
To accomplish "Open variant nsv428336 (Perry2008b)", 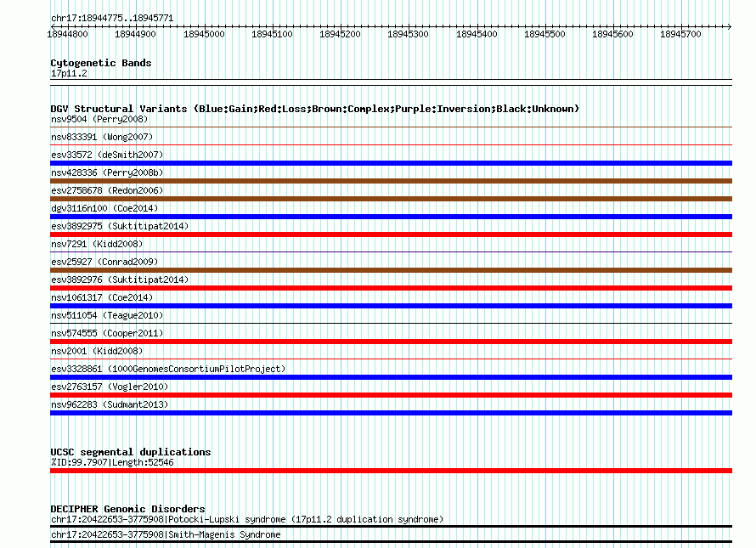I will (x=107, y=172).
